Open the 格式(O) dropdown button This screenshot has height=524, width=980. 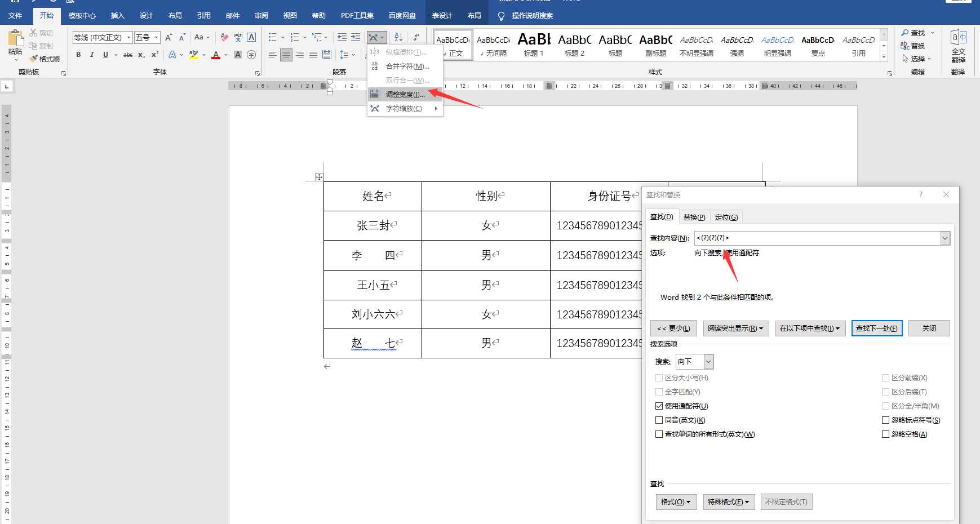676,501
